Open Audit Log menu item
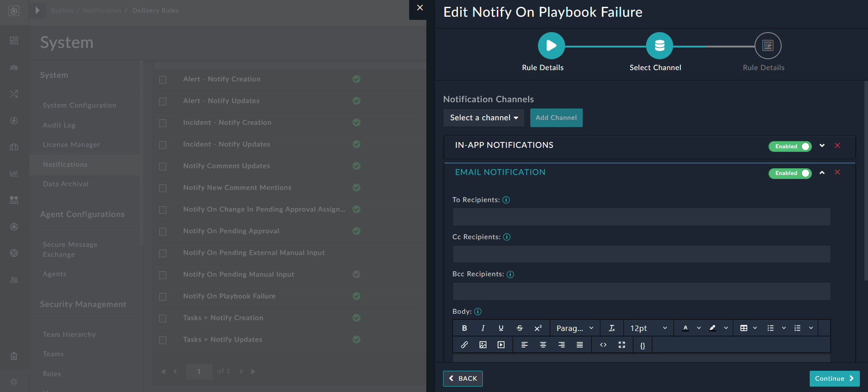 (59, 125)
